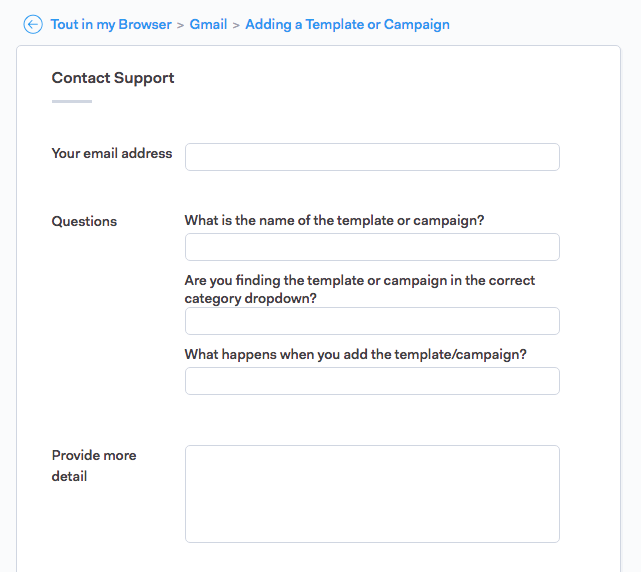
Task: Click the Contact Support heading
Action: pos(113,78)
